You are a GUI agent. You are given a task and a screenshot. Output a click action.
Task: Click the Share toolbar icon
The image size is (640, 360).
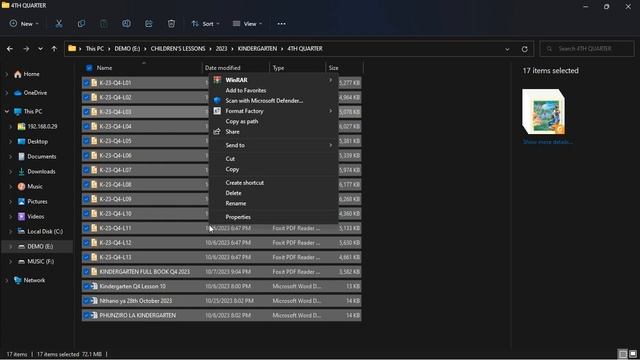point(149,24)
